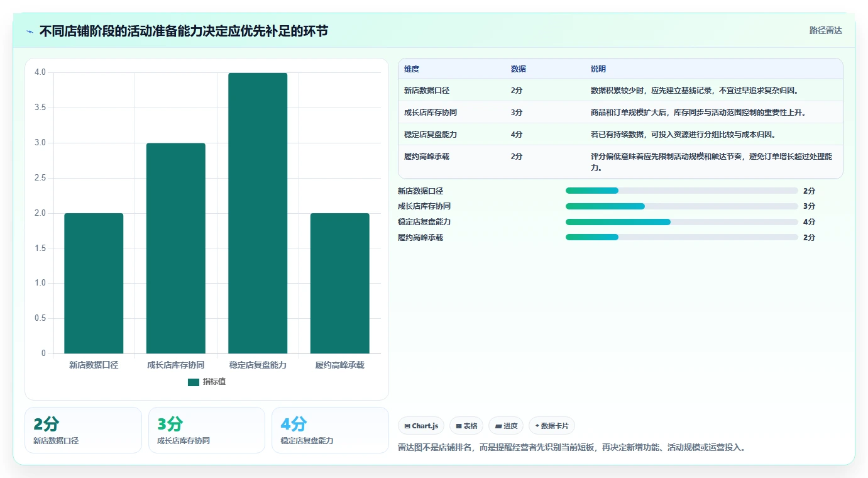Click the 成长店库存协同 progress bar
This screenshot has width=868, height=478.
tap(682, 206)
